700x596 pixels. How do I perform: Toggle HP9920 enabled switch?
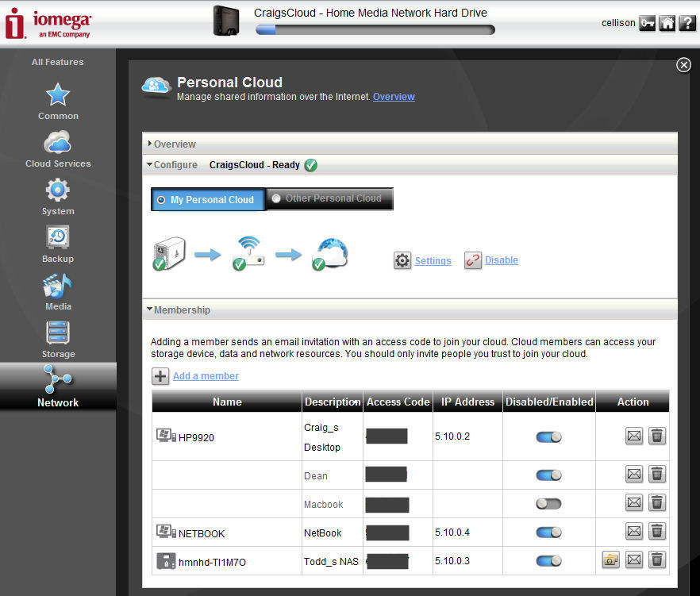click(x=548, y=437)
